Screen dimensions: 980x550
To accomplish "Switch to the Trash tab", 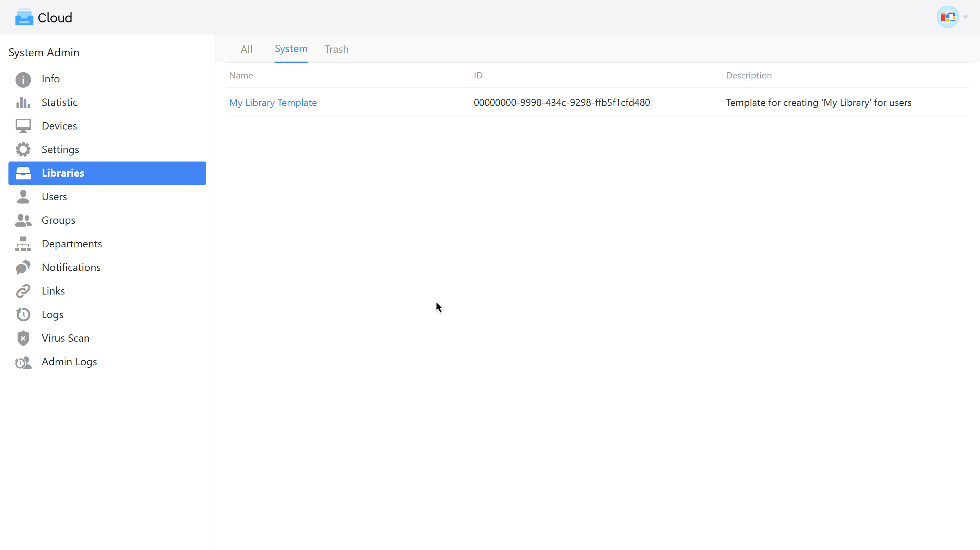I will pos(336,49).
